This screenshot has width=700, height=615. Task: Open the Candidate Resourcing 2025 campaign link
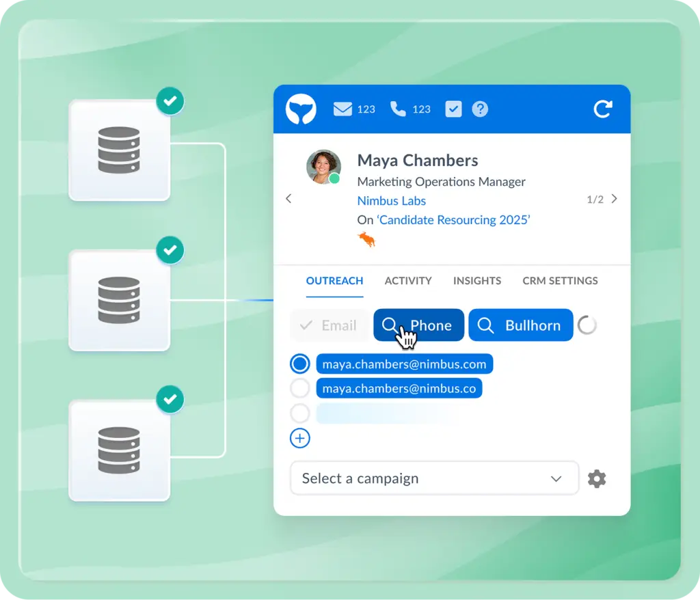pyautogui.click(x=455, y=220)
